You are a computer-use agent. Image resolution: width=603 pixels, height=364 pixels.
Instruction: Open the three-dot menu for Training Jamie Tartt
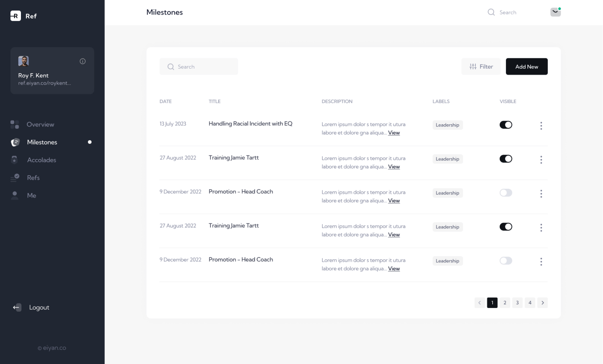pos(541,160)
